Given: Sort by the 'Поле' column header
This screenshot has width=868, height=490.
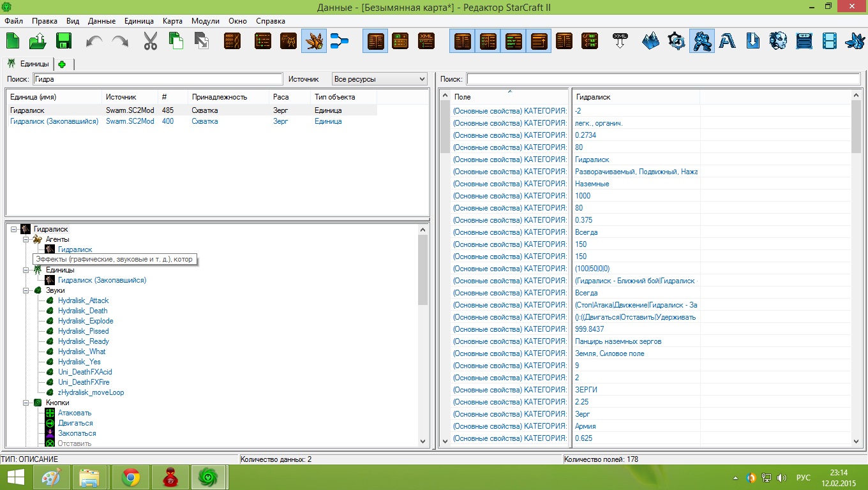Looking at the screenshot, I should pyautogui.click(x=509, y=97).
